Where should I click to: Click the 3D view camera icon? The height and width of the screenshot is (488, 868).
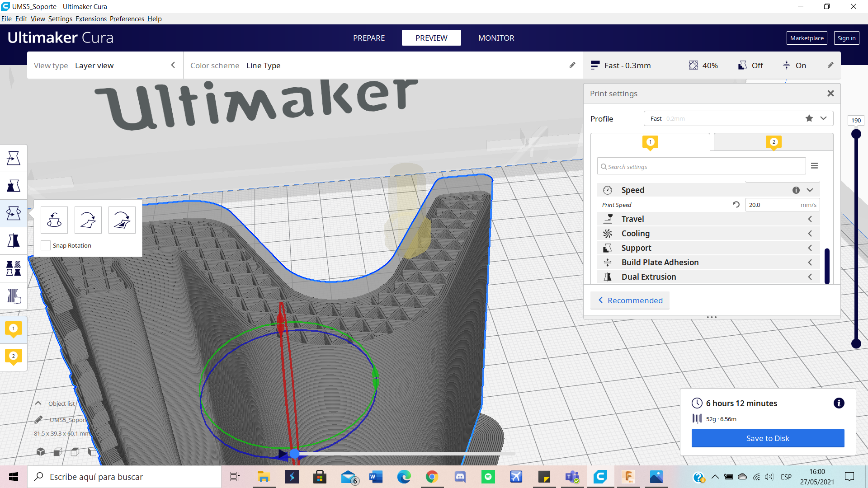[41, 451]
